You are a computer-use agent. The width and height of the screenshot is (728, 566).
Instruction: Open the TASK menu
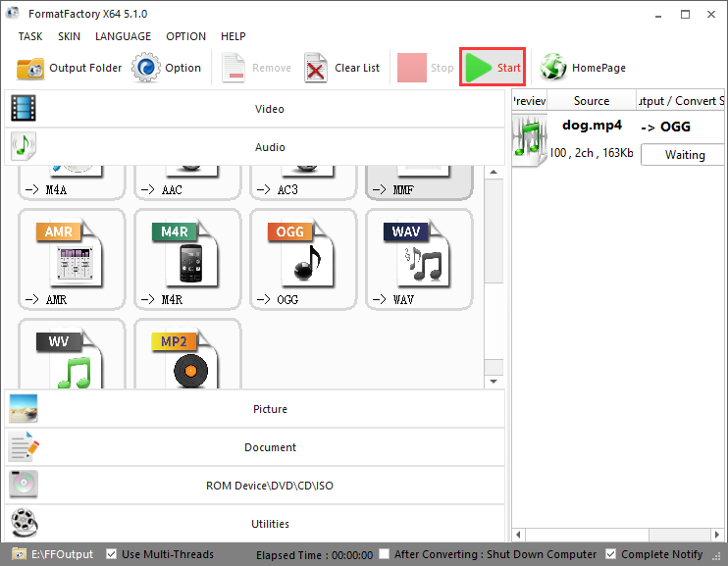click(30, 36)
